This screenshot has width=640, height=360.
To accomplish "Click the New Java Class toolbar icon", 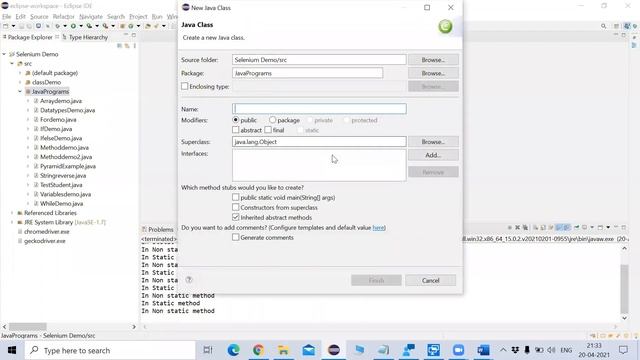I will tap(131, 26).
